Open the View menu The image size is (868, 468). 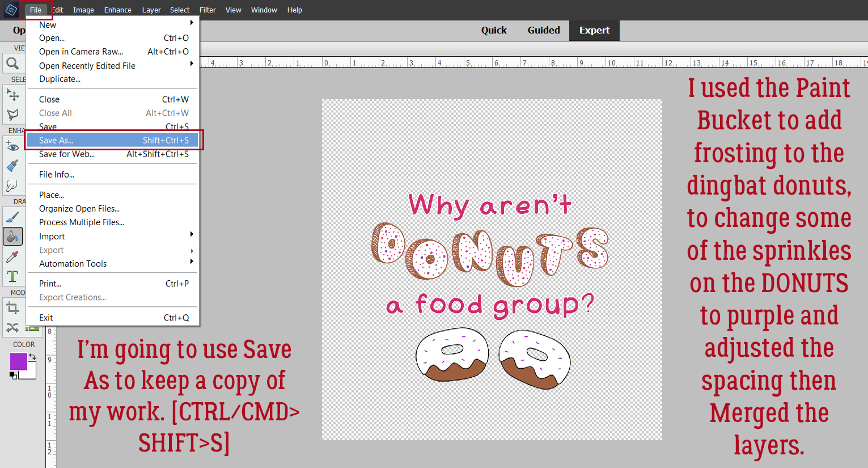coord(233,10)
